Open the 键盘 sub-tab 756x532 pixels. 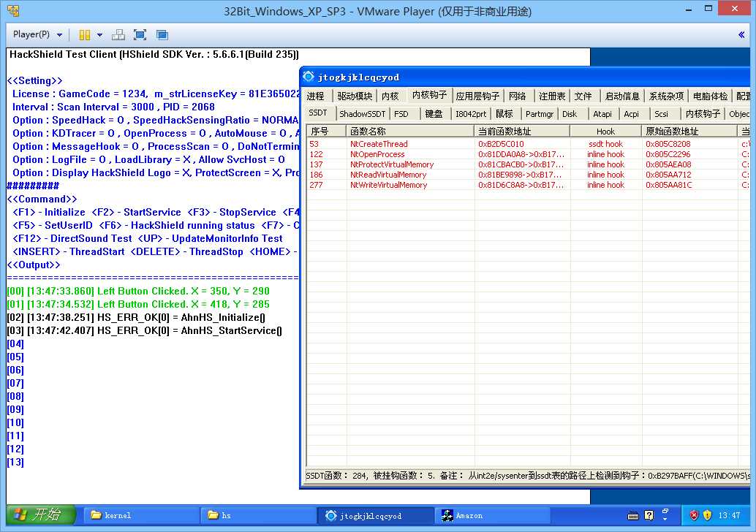434,114
